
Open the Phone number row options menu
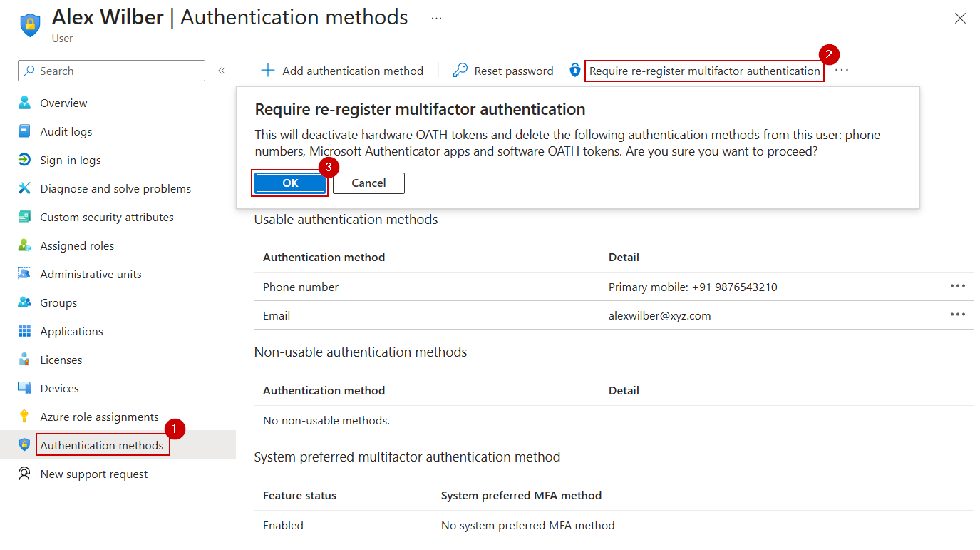tap(957, 286)
